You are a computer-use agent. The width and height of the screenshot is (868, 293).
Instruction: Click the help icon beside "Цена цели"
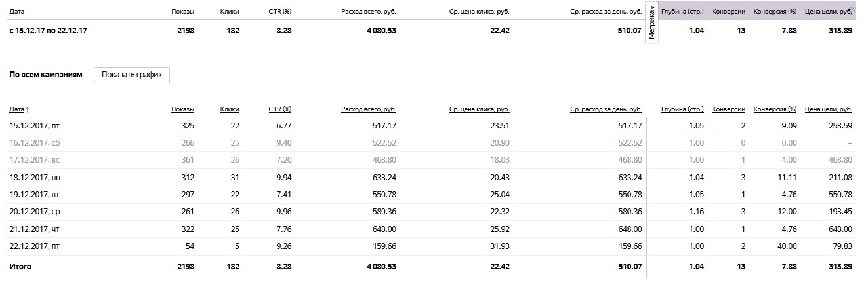[851, 11]
